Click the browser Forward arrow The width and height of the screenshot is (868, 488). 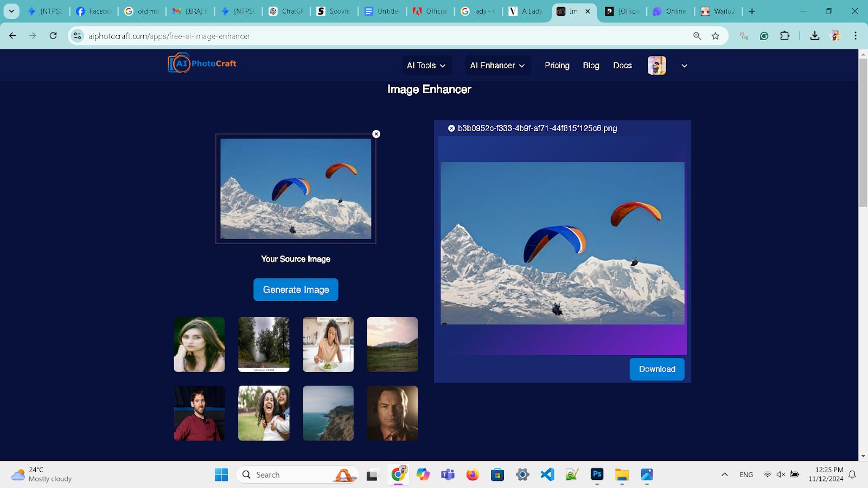pos(33,36)
